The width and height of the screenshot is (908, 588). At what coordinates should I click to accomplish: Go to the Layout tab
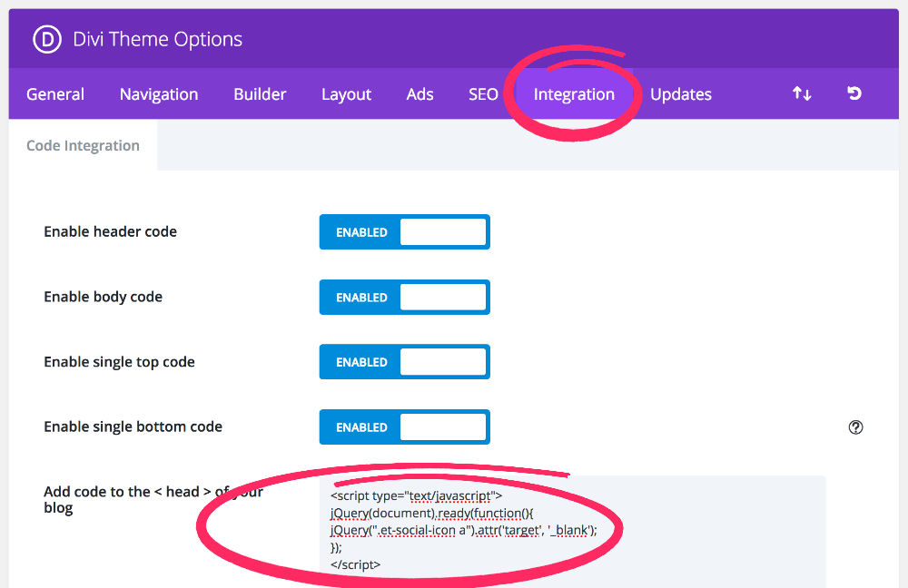coord(346,94)
